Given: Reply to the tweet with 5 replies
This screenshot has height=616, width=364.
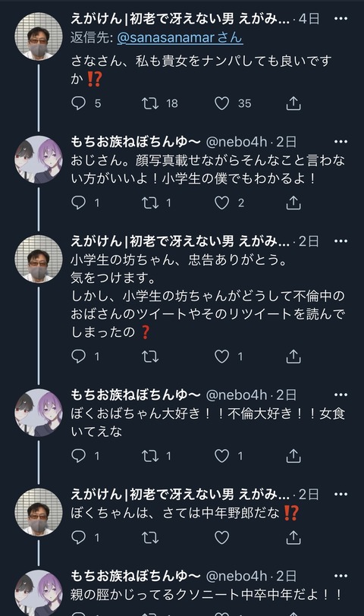Looking at the screenshot, I should pyautogui.click(x=79, y=103).
